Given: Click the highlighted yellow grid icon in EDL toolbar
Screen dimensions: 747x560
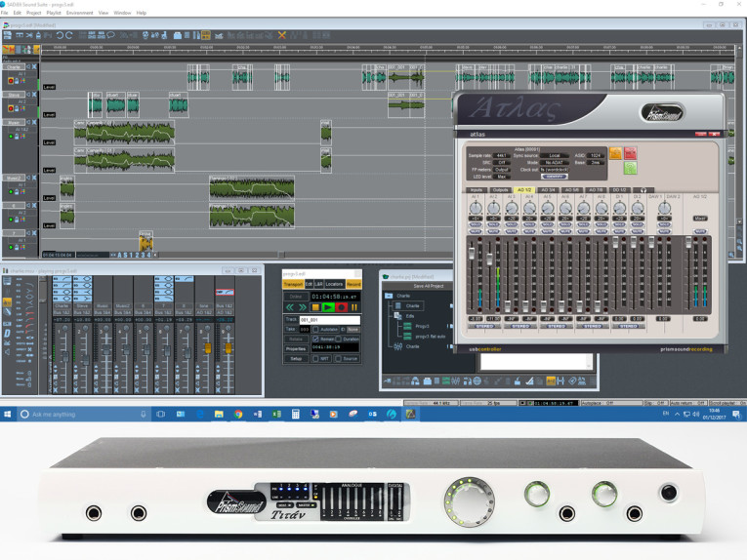Looking at the screenshot, I should pyautogui.click(x=206, y=35).
